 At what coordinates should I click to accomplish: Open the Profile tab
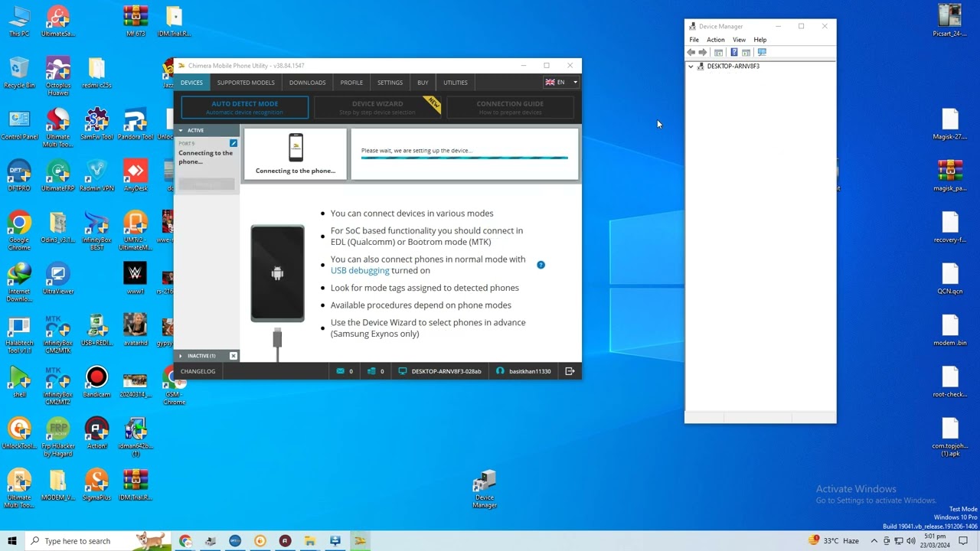point(351,83)
